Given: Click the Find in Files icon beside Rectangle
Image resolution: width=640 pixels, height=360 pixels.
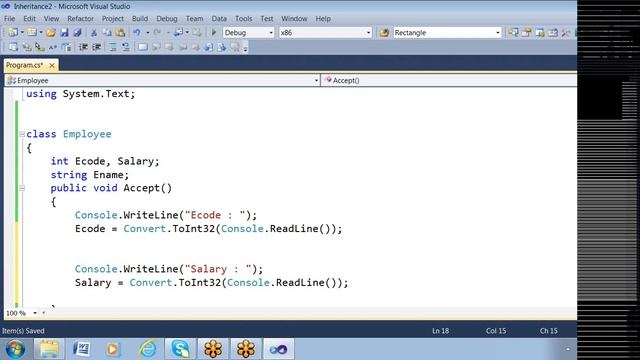Looking at the screenshot, I should click(384, 33).
